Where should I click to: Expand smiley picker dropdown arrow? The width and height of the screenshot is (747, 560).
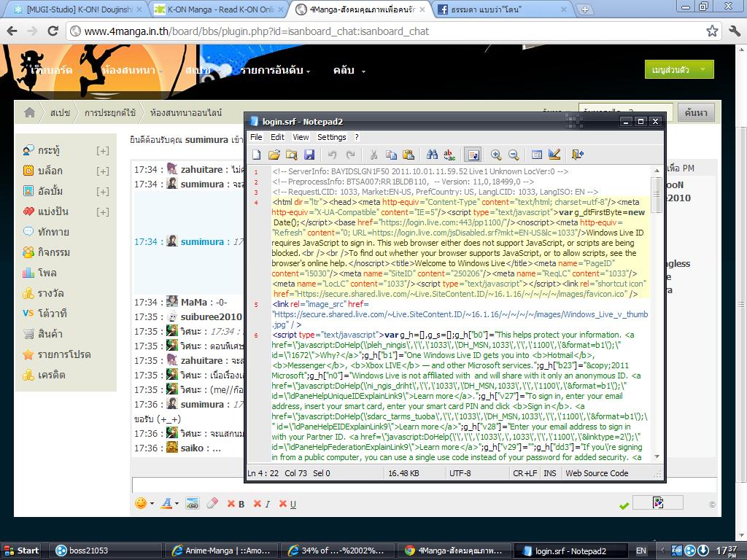(x=152, y=504)
